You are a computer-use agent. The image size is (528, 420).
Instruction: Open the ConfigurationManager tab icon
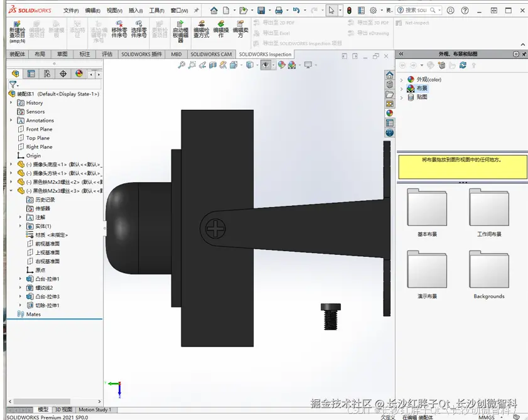[47, 73]
